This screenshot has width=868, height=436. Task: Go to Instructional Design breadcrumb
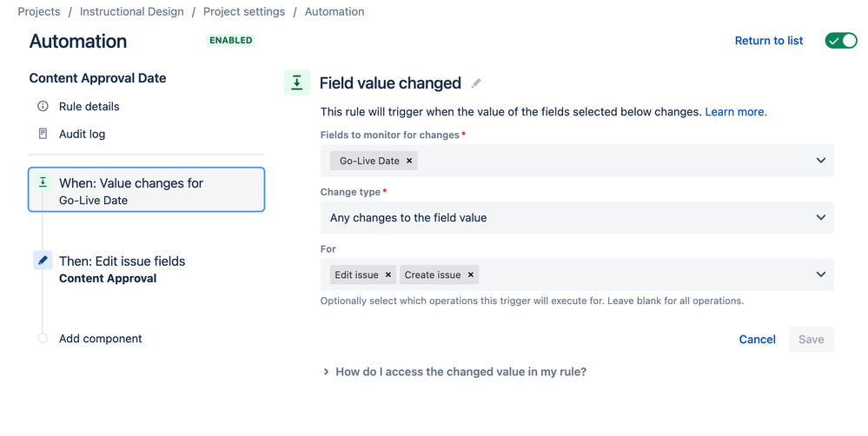click(x=132, y=12)
